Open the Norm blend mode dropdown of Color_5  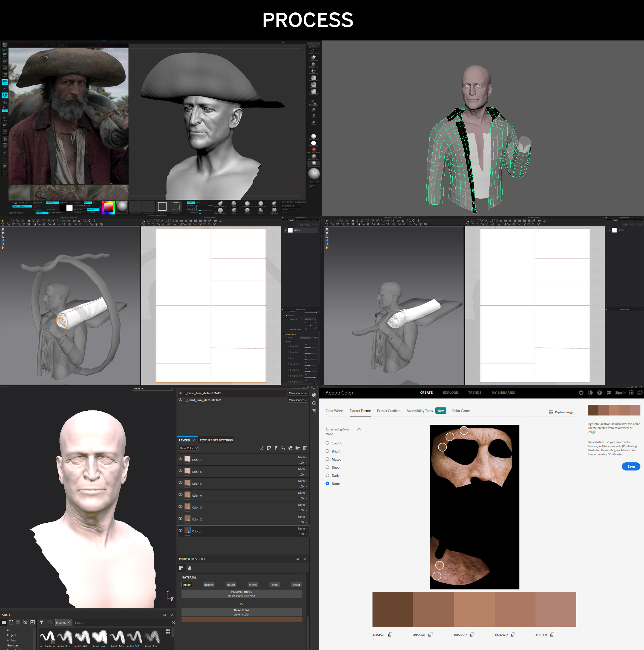pos(302,481)
